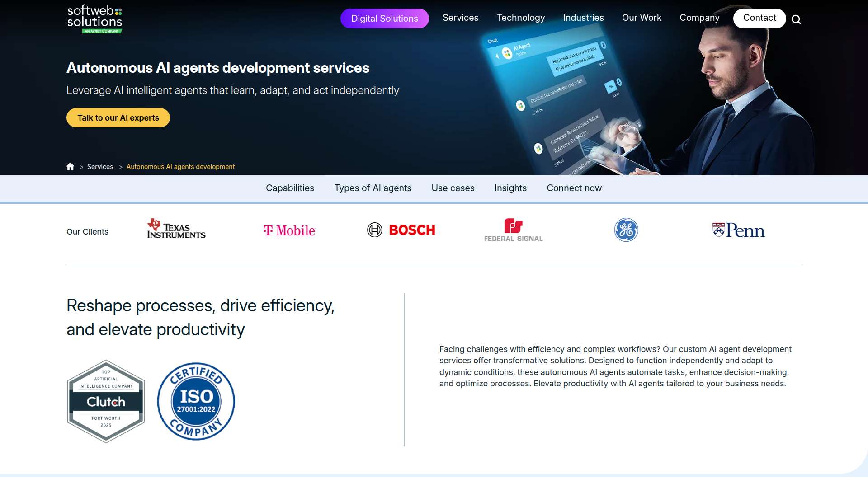Screen dimensions: 868x488
Task: Click the 'Leverage AI intelligent agents' subtitle
Action: [x=233, y=90]
